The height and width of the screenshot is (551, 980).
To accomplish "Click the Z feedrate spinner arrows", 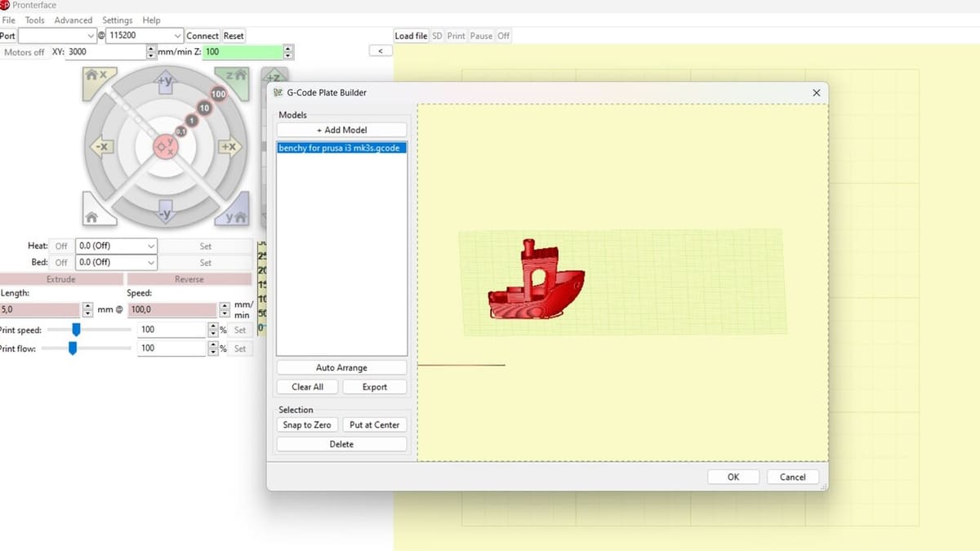I will [x=288, y=52].
